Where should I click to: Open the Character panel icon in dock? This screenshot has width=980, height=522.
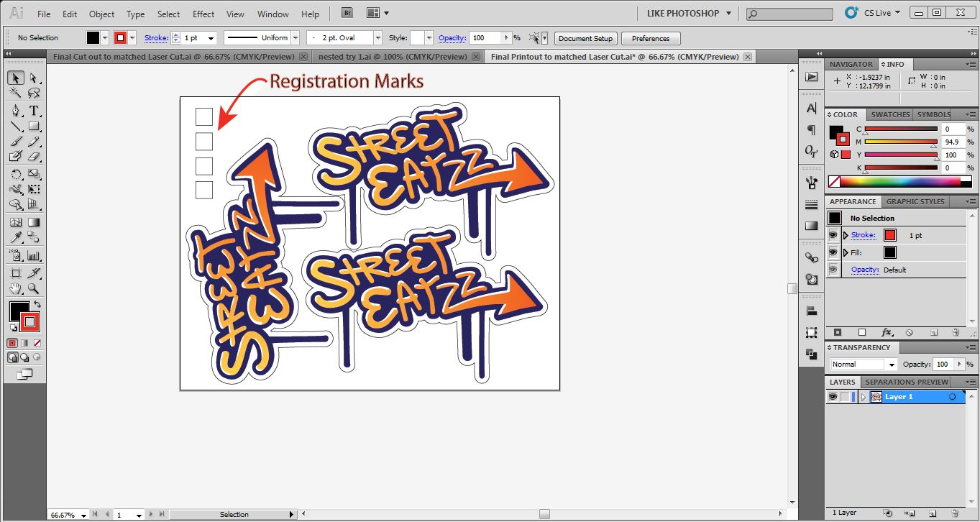click(x=812, y=108)
